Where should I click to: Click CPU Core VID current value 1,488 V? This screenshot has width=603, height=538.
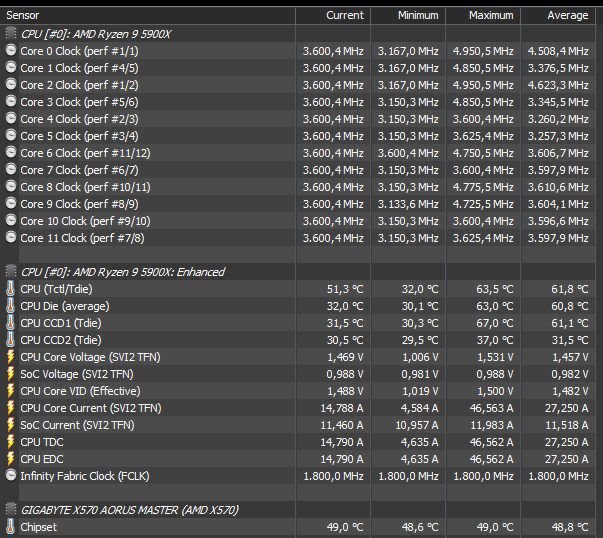click(x=345, y=391)
